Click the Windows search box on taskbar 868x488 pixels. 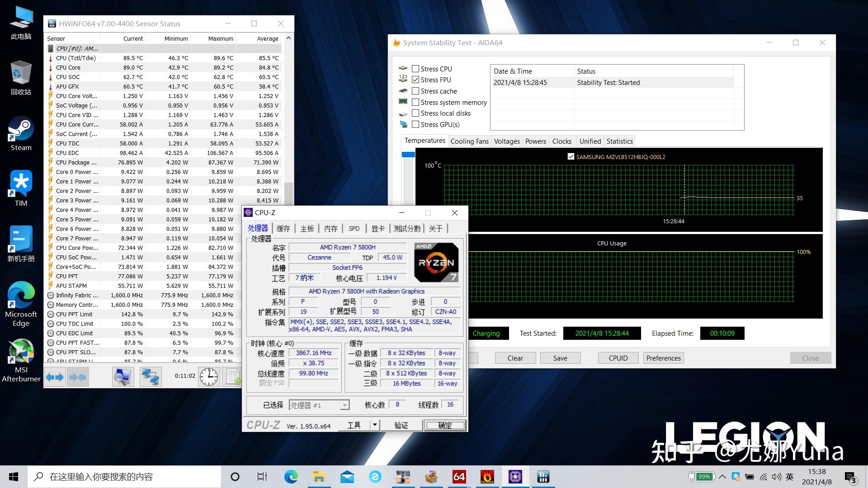coord(124,477)
